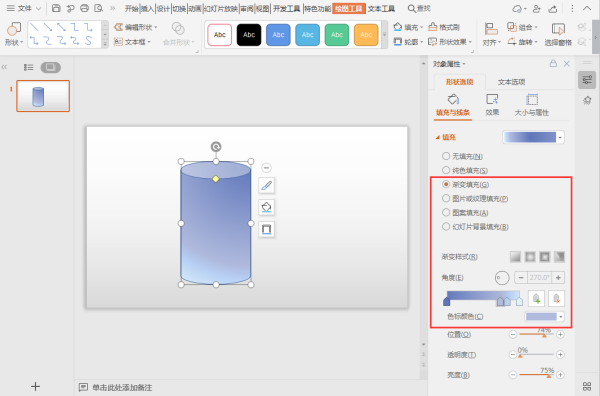Open the 色标颜色 color dropdown
This screenshot has height=396, width=600.
click(545, 316)
